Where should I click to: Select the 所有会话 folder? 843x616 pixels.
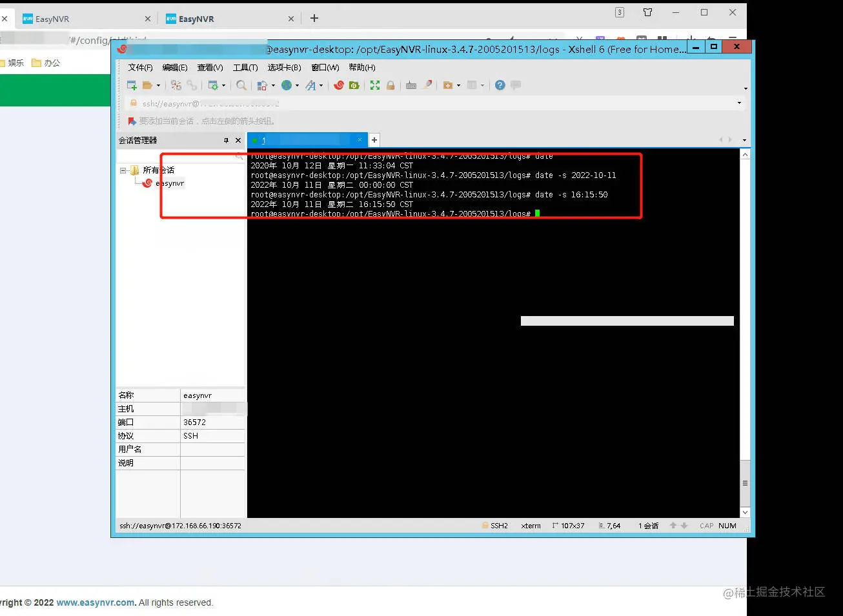(158, 170)
